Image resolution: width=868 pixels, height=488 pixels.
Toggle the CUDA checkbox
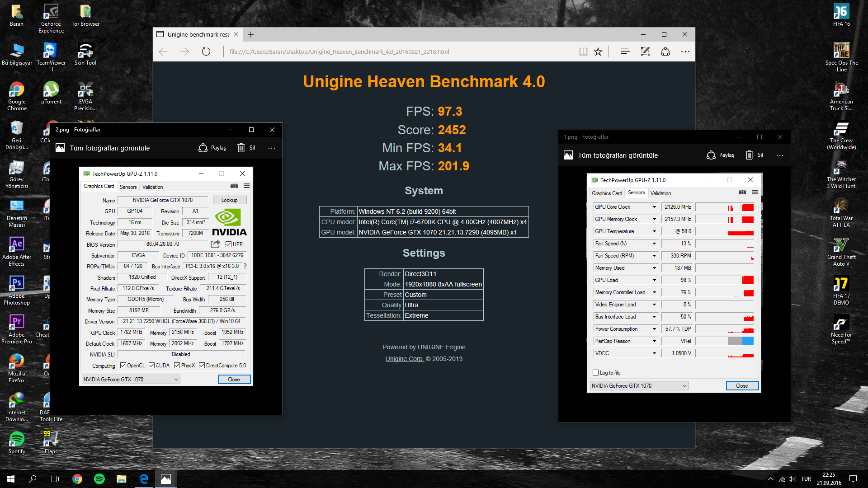(152, 366)
